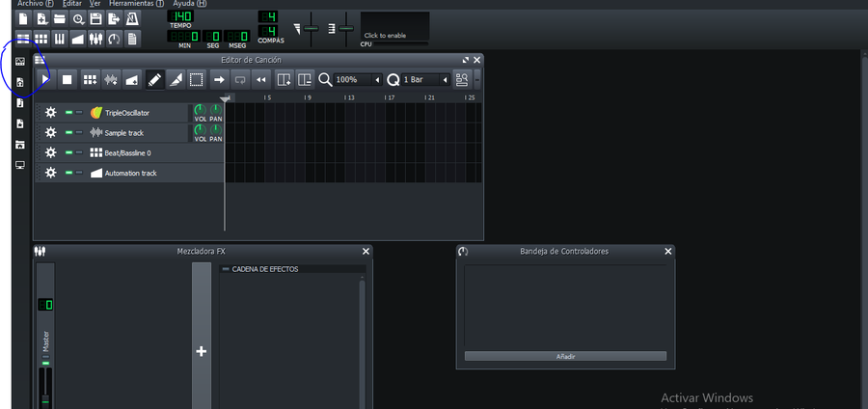Open Instrument Plugins sidebar tab
The image size is (868, 409).
click(20, 62)
